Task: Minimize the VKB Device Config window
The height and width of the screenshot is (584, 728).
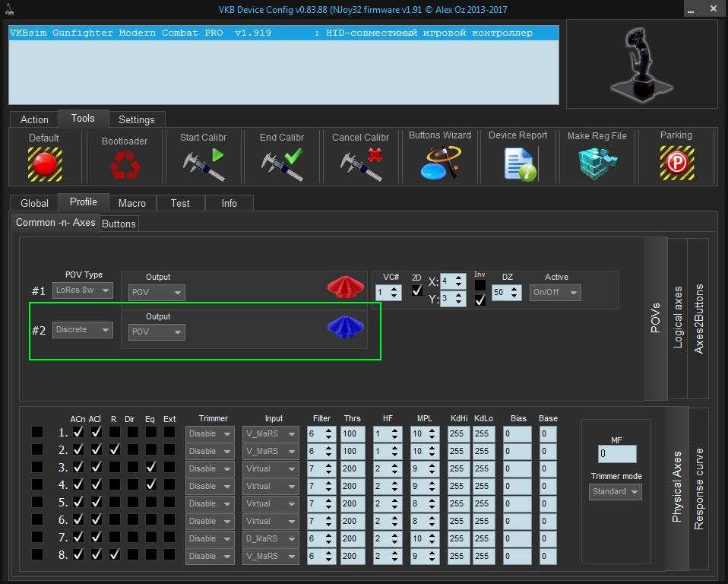Action: [692, 9]
